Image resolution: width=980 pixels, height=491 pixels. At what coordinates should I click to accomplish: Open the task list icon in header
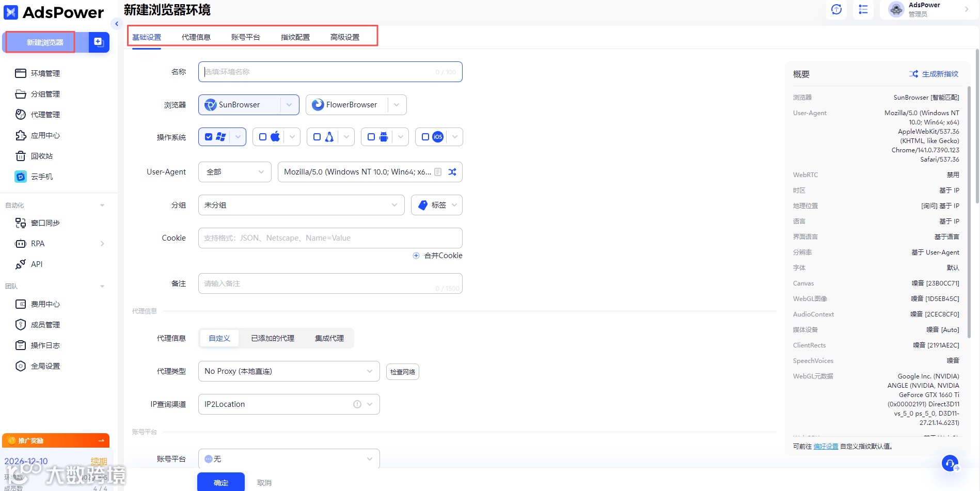tap(863, 9)
